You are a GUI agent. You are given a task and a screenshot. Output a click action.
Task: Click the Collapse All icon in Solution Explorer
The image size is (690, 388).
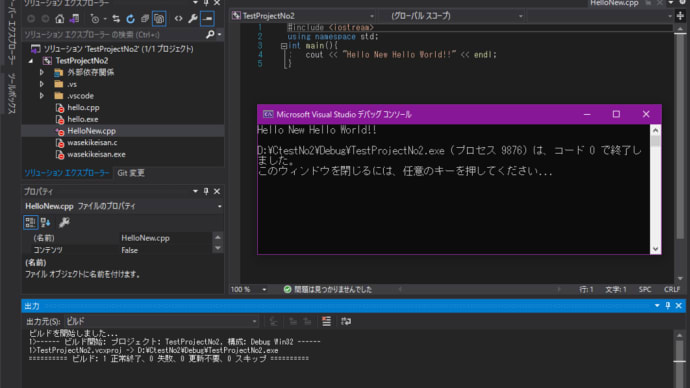click(145, 19)
